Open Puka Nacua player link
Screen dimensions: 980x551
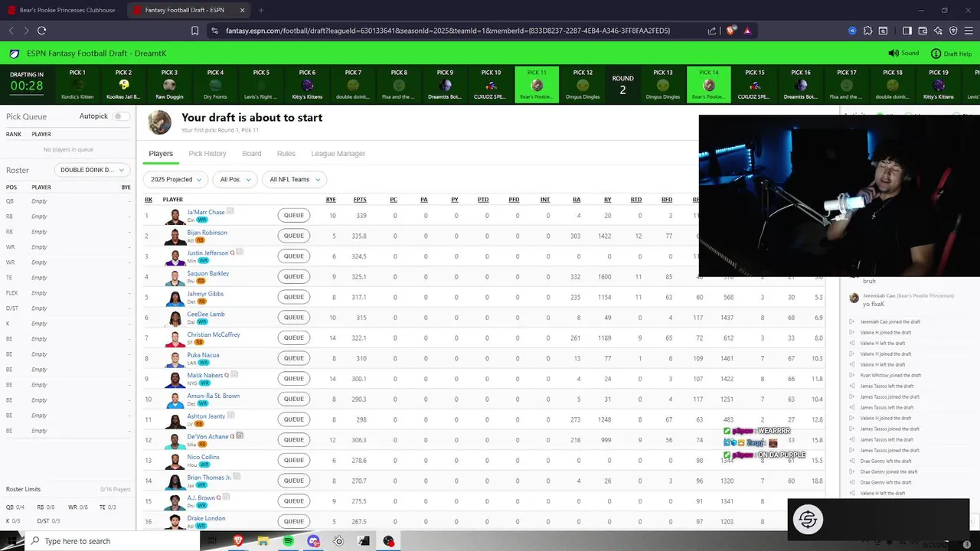[203, 355]
